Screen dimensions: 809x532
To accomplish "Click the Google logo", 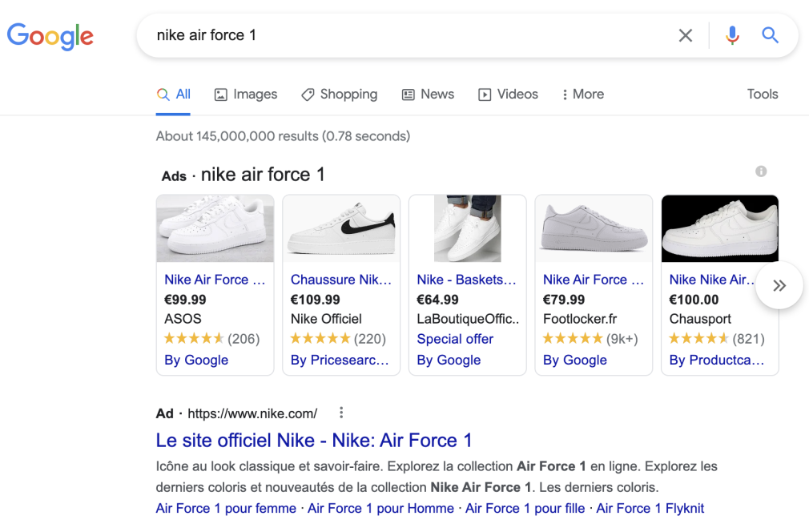I will pos(50,36).
